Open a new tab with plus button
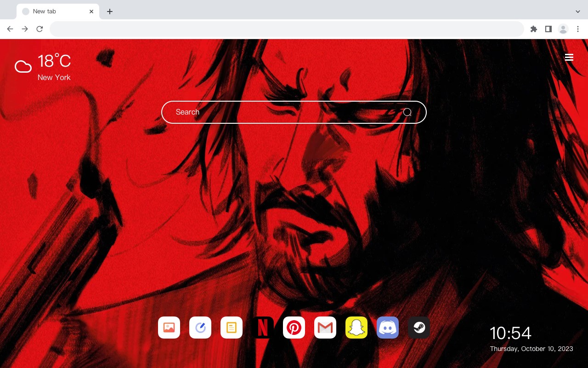Viewport: 588px width, 368px height. click(x=110, y=11)
